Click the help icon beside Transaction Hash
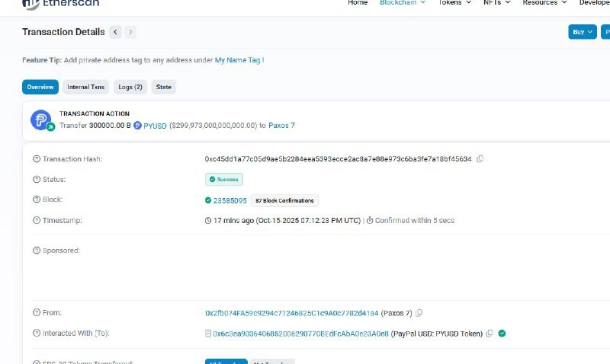Image resolution: width=610 pixels, height=364 pixels. pyautogui.click(x=37, y=159)
